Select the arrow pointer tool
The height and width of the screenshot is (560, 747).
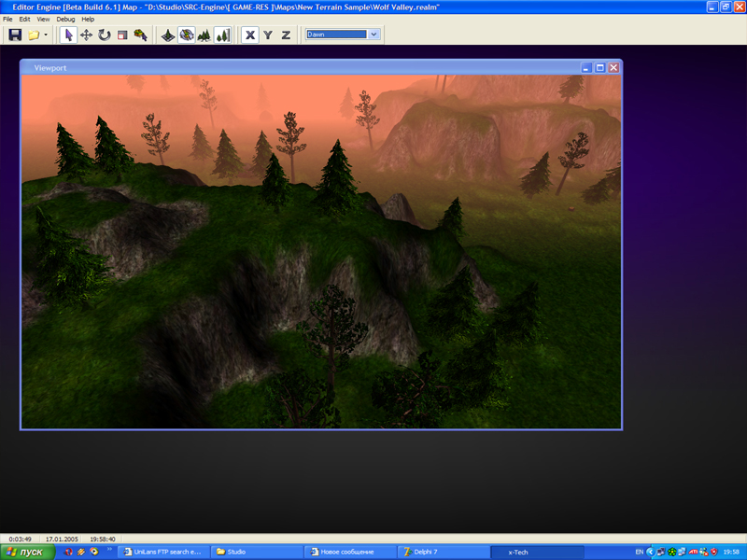pos(68,35)
